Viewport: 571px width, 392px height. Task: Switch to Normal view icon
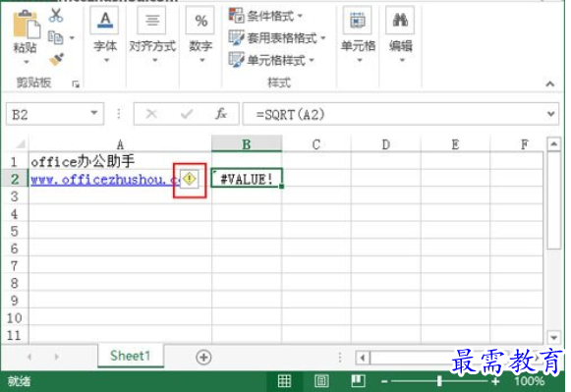[284, 381]
